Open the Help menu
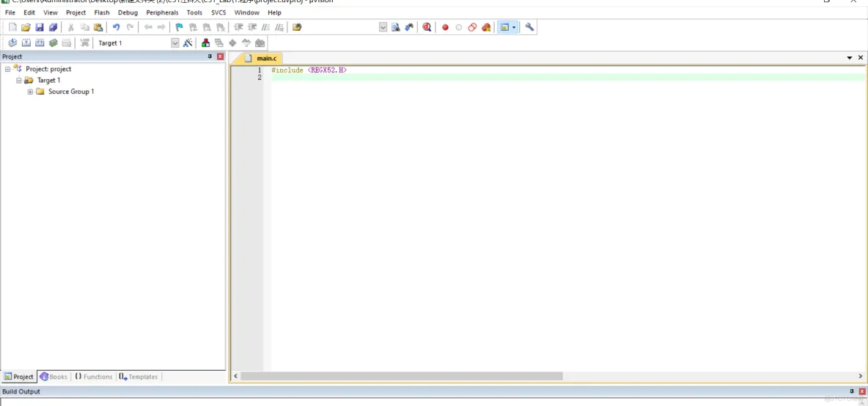Viewport: 868px width, 406px height. (274, 12)
